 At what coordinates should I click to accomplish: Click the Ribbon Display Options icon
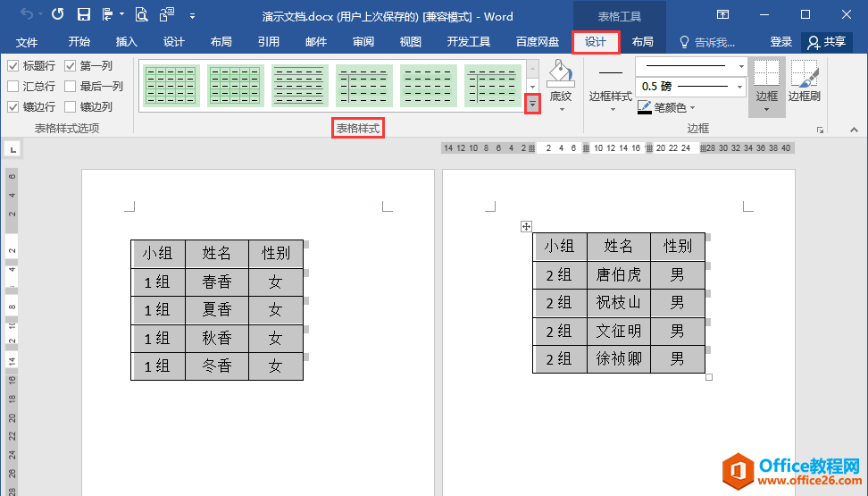[x=722, y=14]
